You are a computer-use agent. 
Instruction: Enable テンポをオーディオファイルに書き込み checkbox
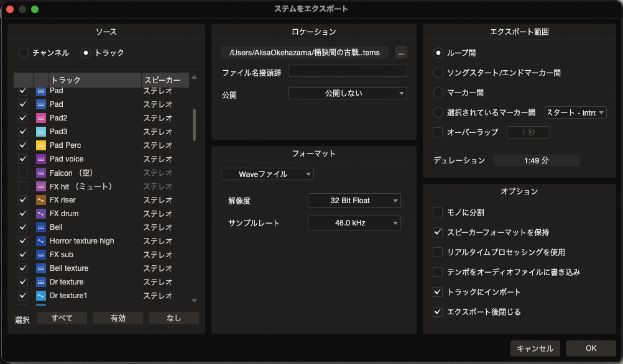438,272
